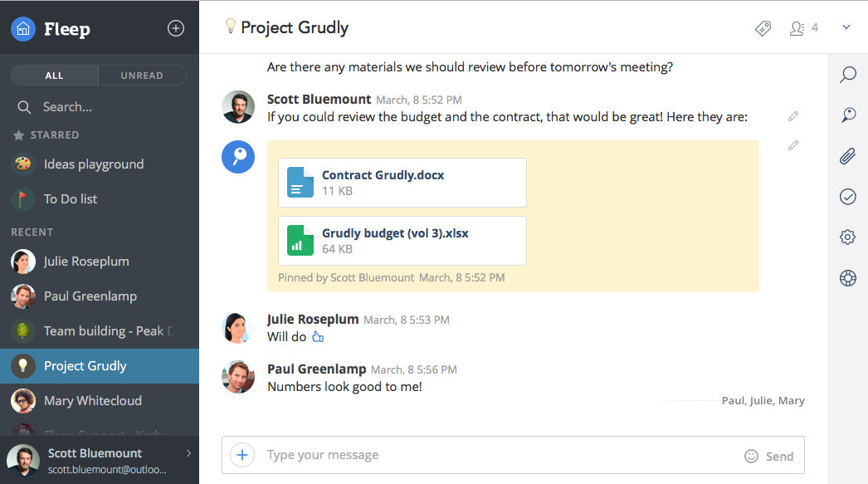Screen dimensions: 868x484
Task: Expand the header dropdown chevron
Action: [846, 27]
